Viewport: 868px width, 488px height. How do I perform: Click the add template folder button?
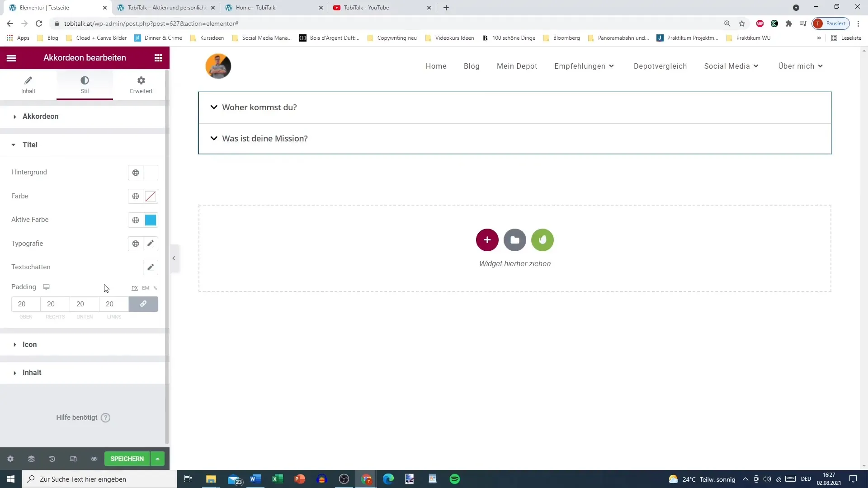[514, 240]
